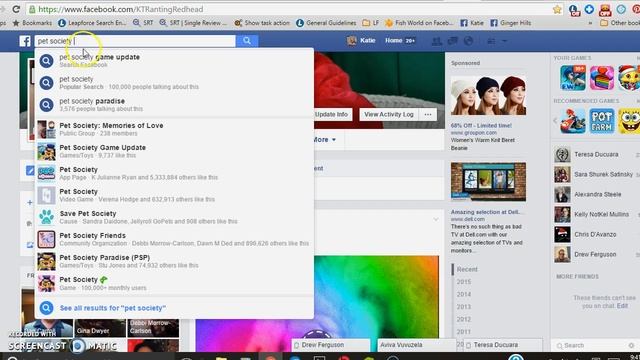Click sponsored beanie hats ad image
The image size is (640, 360).
[488, 95]
